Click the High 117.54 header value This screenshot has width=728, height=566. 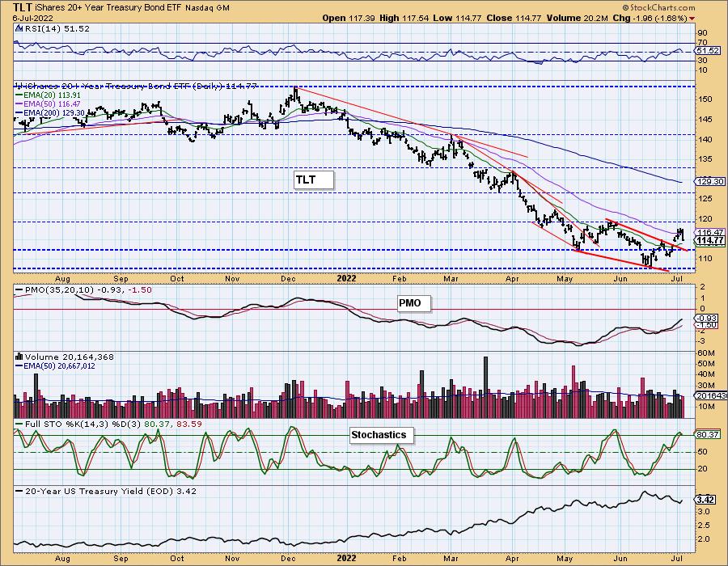(x=404, y=18)
